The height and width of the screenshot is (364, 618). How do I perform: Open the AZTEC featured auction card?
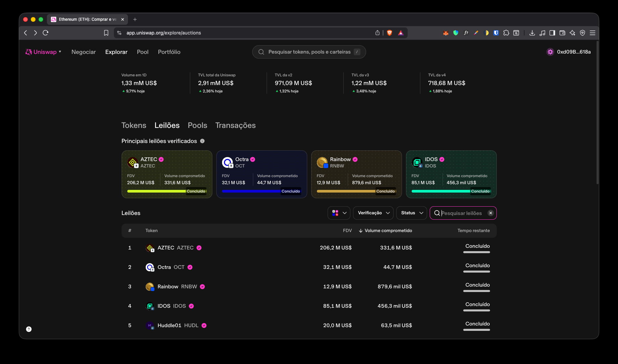click(x=167, y=174)
